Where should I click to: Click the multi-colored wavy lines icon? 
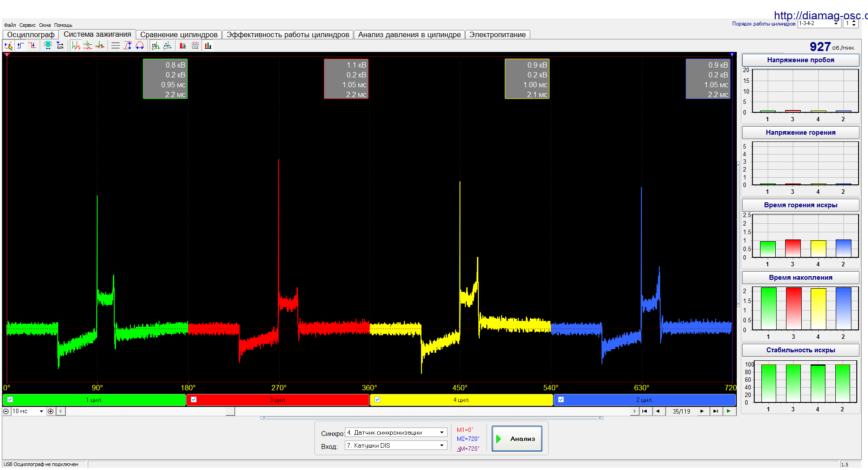pyautogui.click(x=195, y=46)
